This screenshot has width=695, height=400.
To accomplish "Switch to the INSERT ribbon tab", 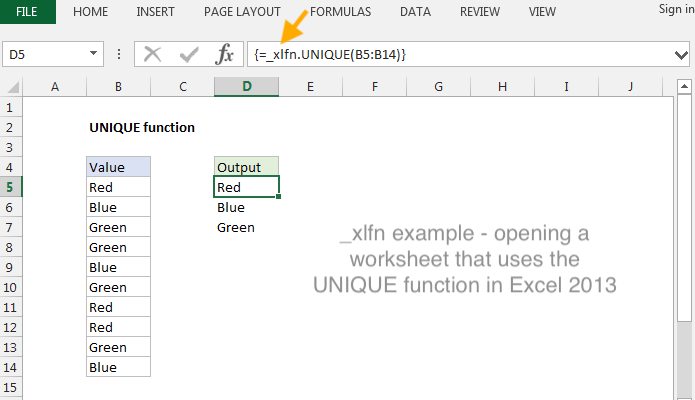I will coord(156,12).
